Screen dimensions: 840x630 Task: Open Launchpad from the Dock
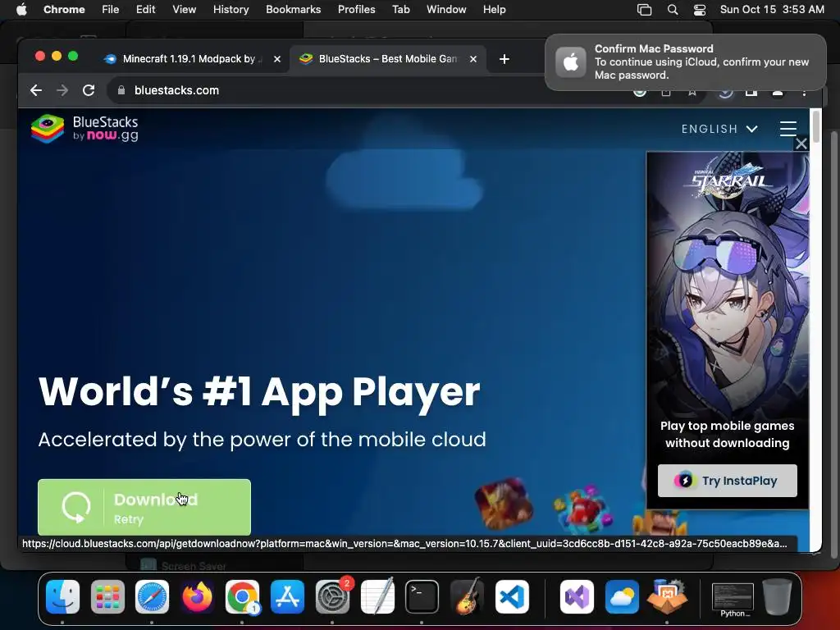107,596
